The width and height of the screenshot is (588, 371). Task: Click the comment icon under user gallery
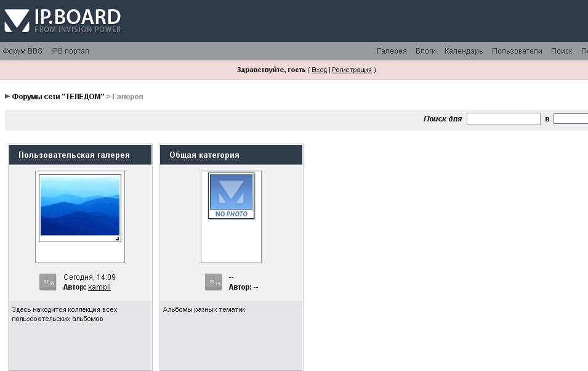(x=47, y=282)
